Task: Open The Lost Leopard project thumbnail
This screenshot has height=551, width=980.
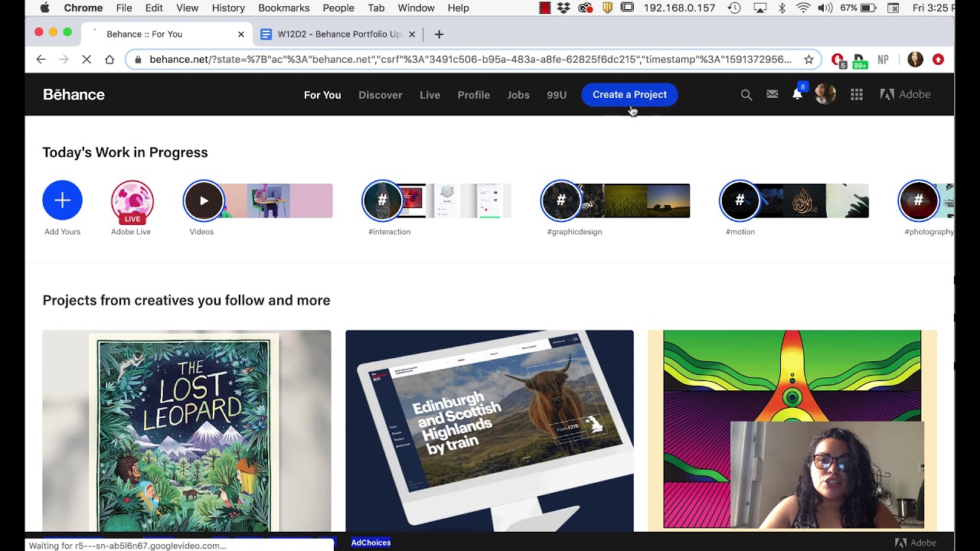Action: (187, 431)
